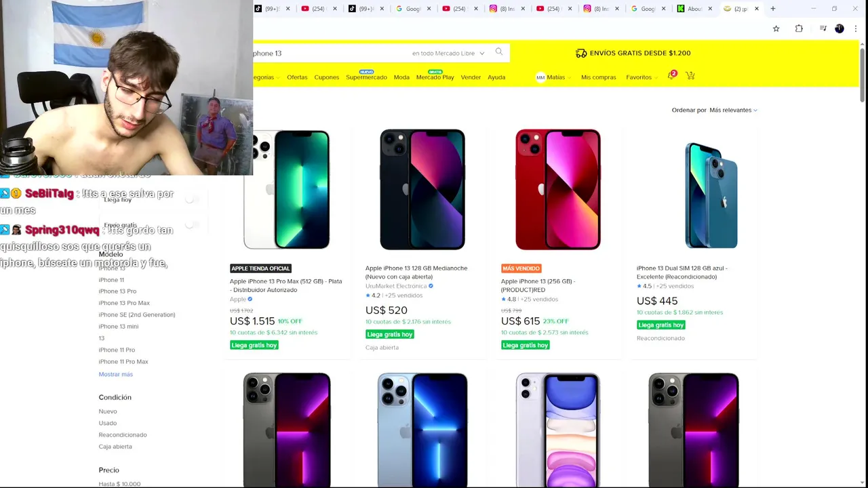Open the notifications bell icon
868x488 pixels.
click(671, 75)
